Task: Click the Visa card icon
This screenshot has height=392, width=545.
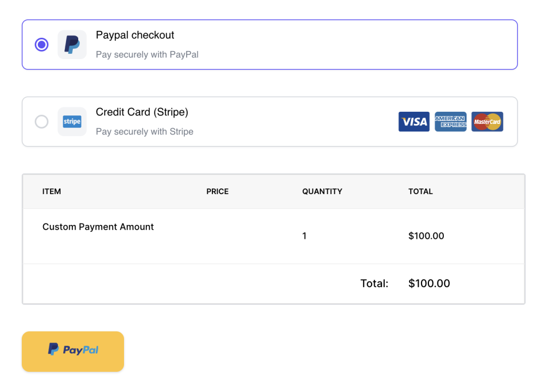Action: [414, 121]
